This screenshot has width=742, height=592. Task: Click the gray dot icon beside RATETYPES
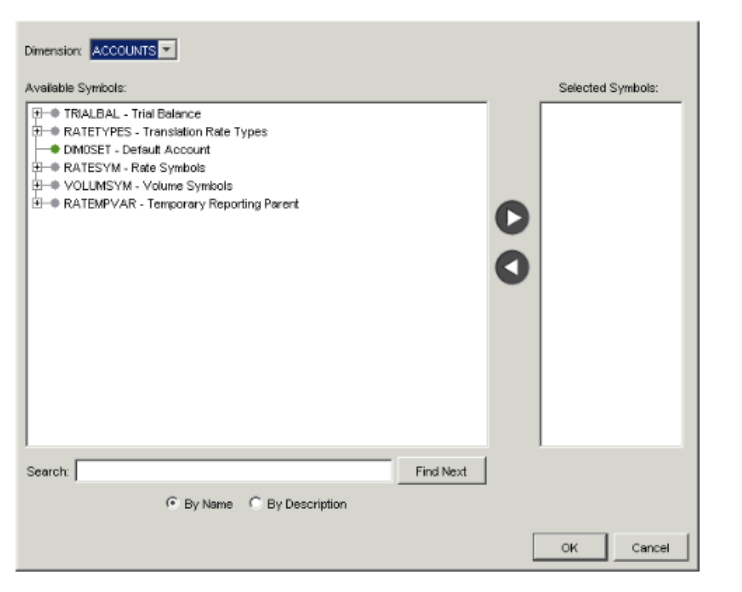pos(54,132)
